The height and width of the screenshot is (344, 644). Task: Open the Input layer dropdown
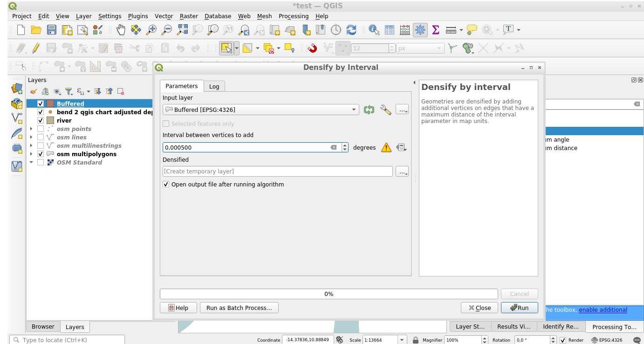(261, 110)
